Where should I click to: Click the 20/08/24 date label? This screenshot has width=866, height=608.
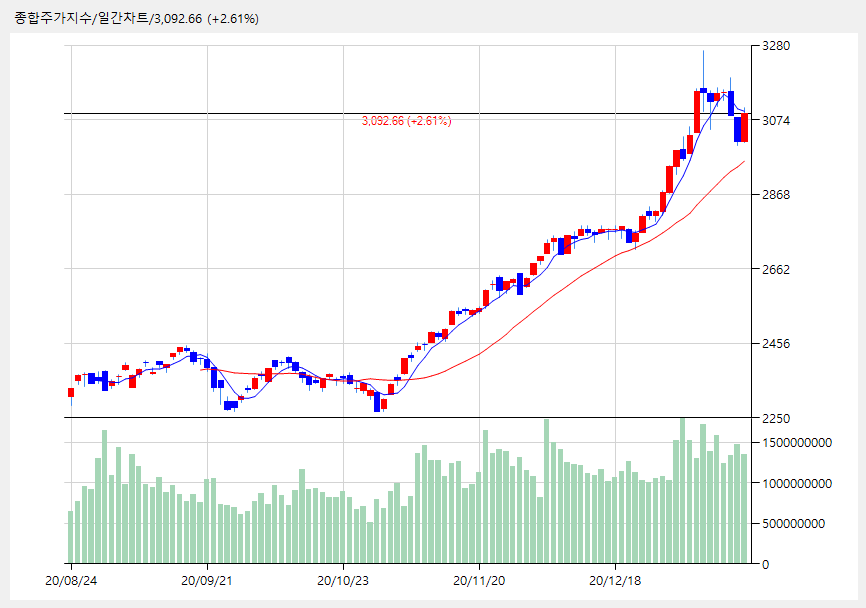[71, 581]
